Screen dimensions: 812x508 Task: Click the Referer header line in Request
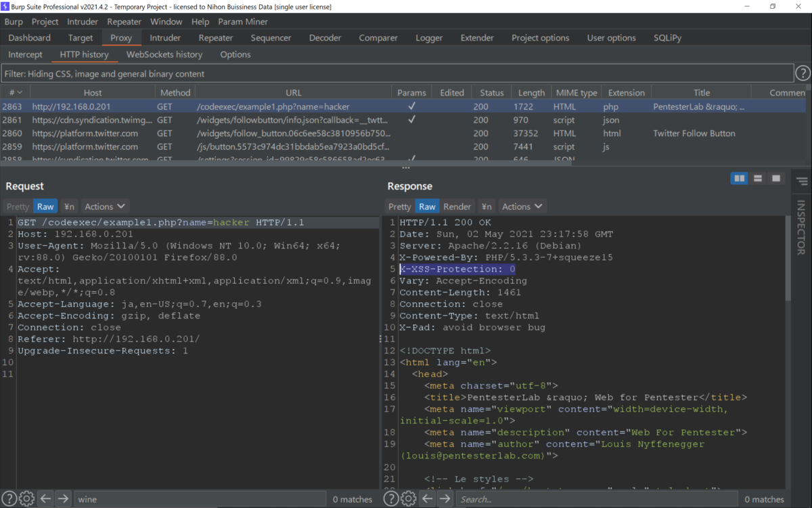(109, 339)
